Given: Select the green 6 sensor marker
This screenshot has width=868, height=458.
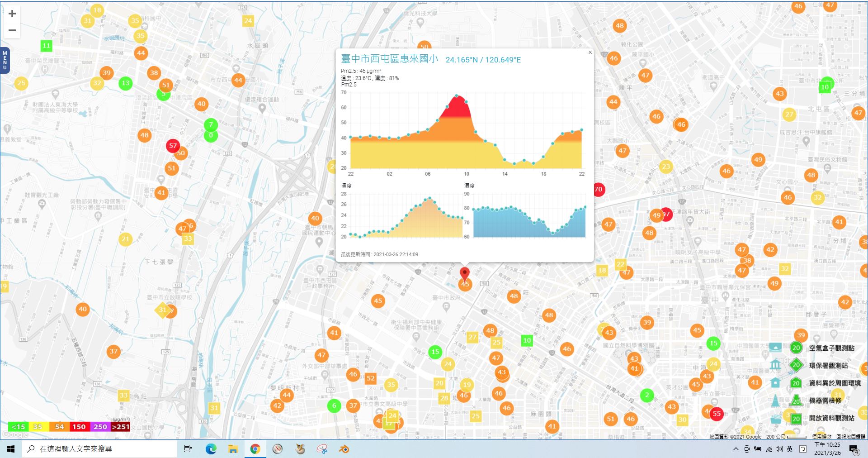Looking at the screenshot, I should [x=334, y=406].
